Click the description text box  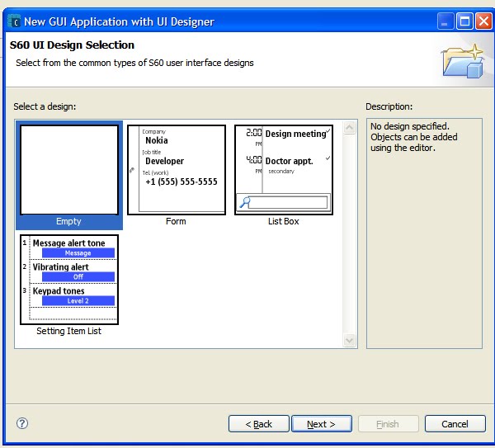coord(424,233)
